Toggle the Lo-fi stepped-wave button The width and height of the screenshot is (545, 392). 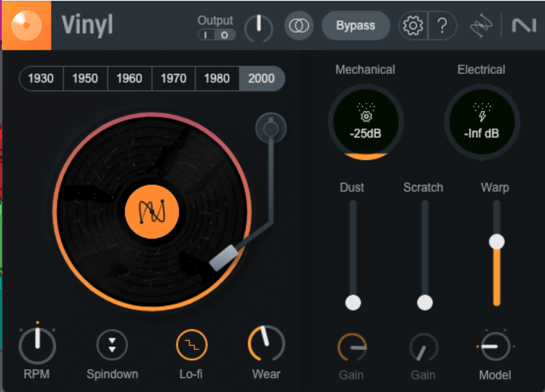191,345
